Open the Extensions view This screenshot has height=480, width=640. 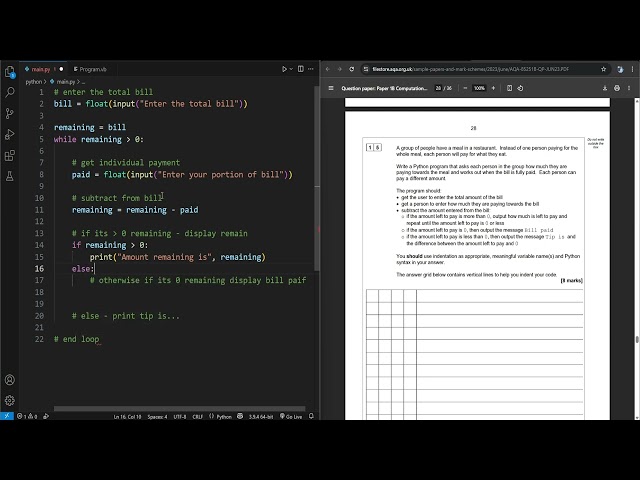click(10, 156)
